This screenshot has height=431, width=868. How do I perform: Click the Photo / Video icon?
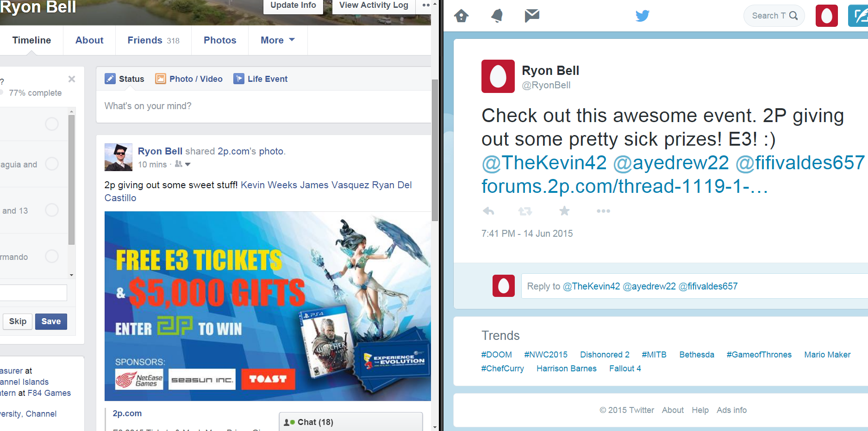pos(160,79)
